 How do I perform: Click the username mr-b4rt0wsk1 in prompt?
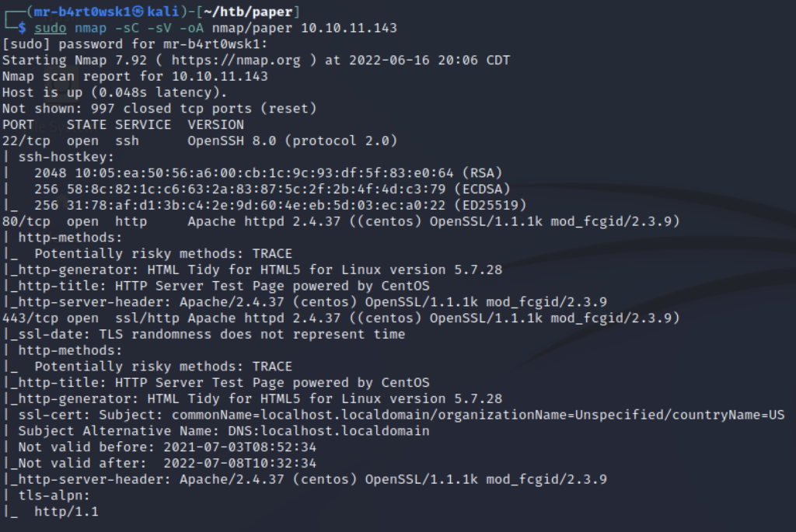[82, 12]
